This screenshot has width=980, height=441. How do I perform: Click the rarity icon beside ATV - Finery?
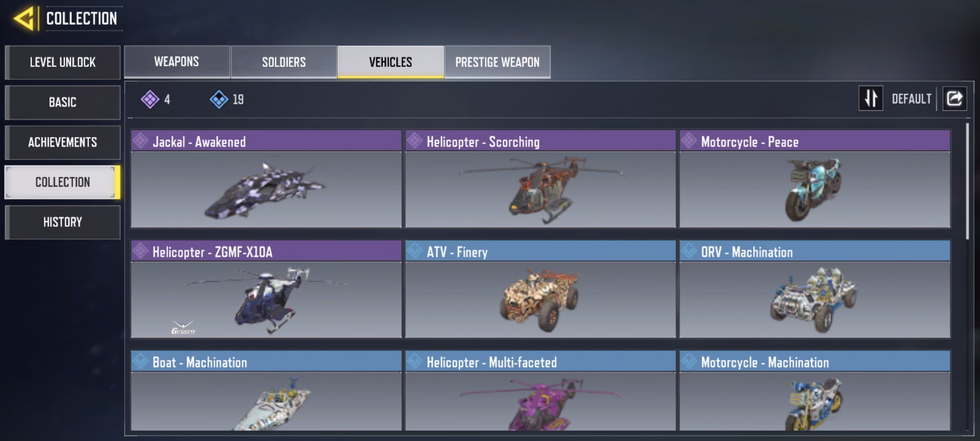coord(414,251)
